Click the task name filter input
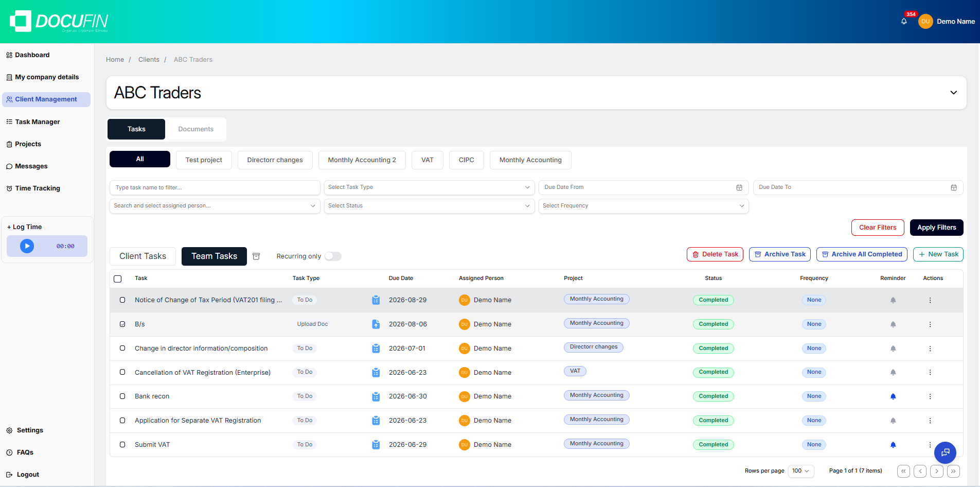The height and width of the screenshot is (487, 980). pyautogui.click(x=215, y=187)
